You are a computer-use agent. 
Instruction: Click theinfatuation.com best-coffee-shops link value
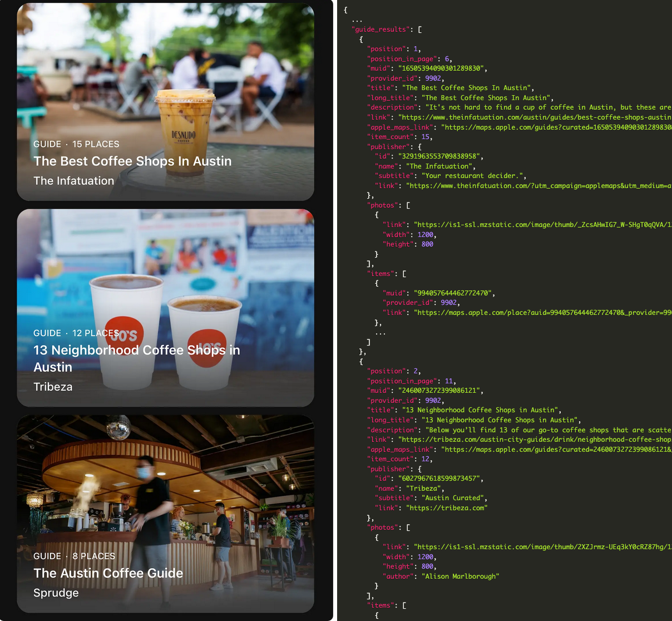click(x=535, y=117)
